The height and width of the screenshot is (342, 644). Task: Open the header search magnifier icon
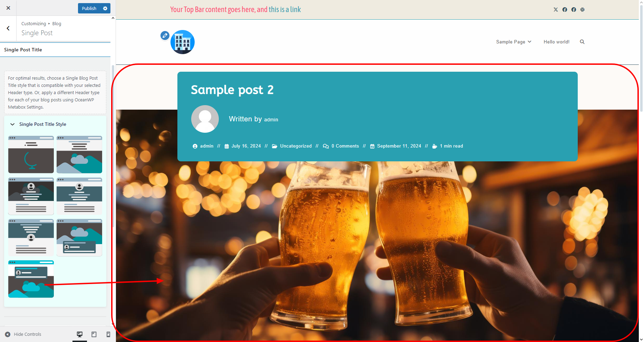click(582, 42)
